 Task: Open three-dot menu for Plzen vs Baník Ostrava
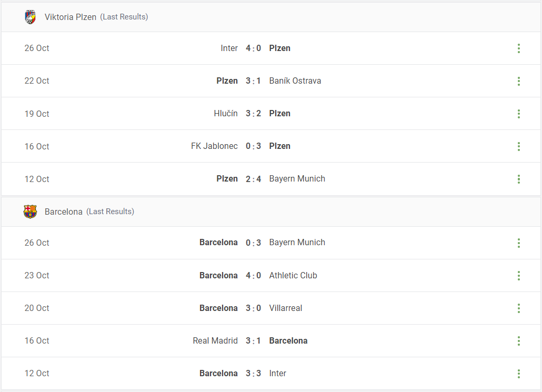pyautogui.click(x=518, y=81)
